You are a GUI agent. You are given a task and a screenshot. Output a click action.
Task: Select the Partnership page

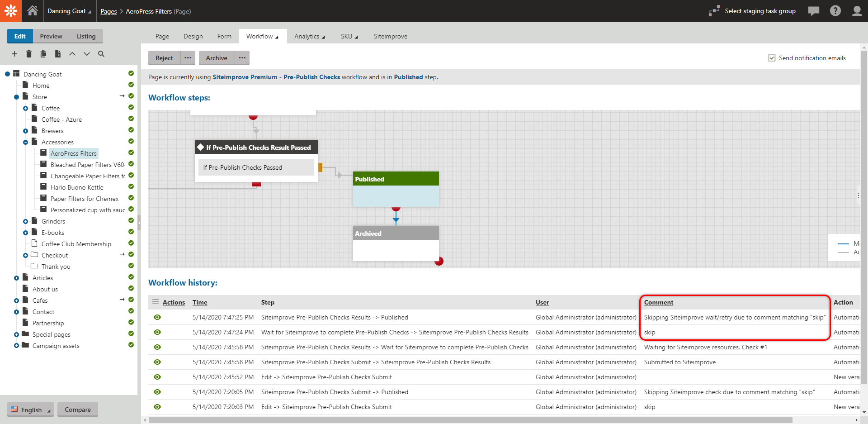pos(48,323)
